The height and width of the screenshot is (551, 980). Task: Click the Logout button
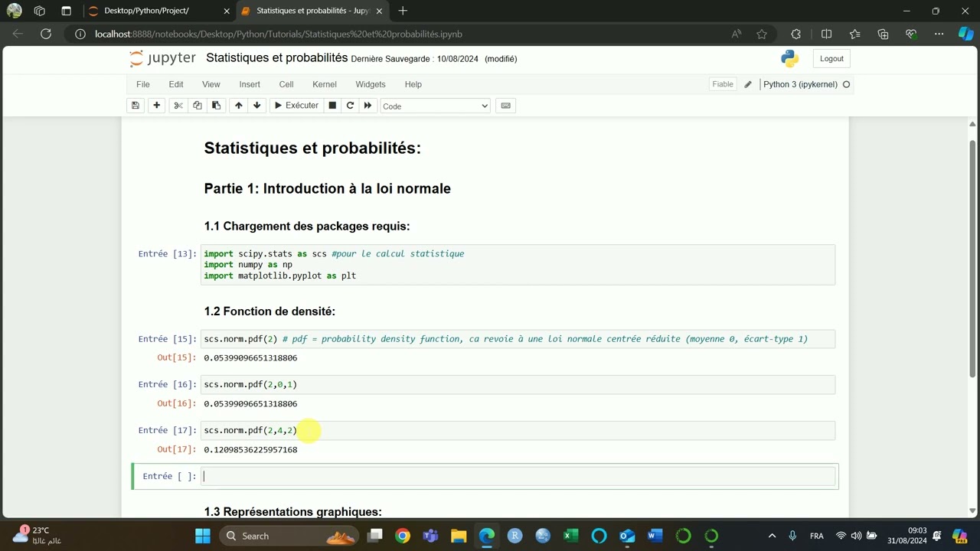click(x=831, y=59)
